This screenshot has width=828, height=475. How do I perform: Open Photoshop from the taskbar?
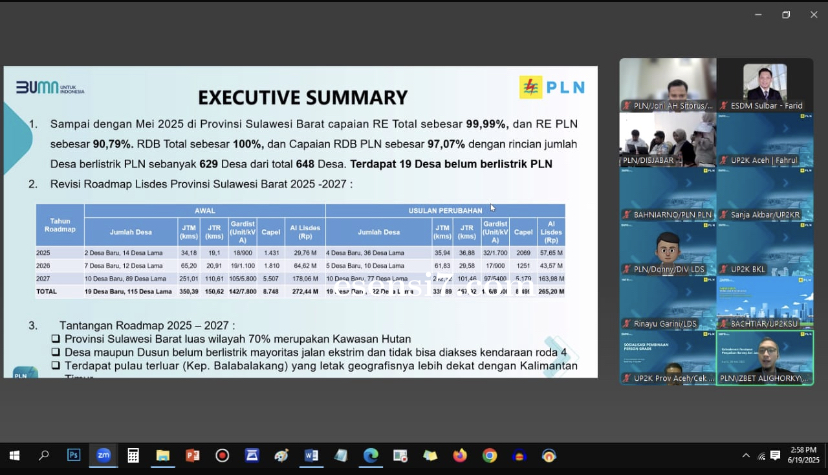(73, 455)
